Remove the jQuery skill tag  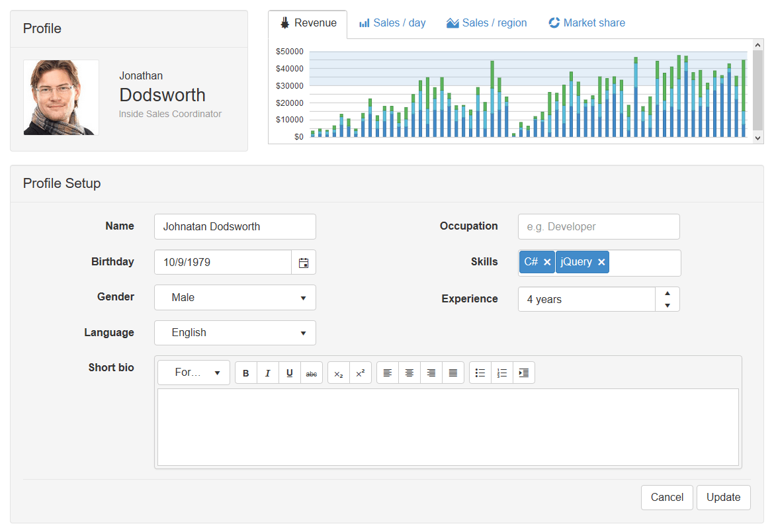pyautogui.click(x=601, y=262)
